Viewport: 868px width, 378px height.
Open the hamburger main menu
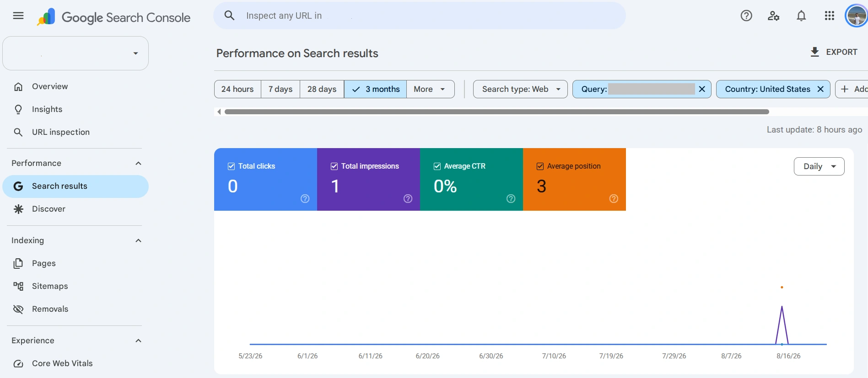pos(18,16)
